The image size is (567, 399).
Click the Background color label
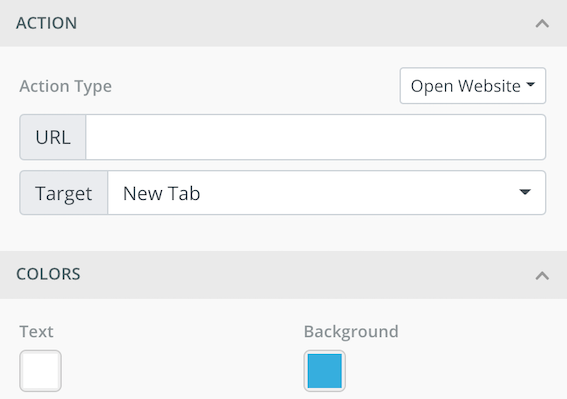coord(351,332)
